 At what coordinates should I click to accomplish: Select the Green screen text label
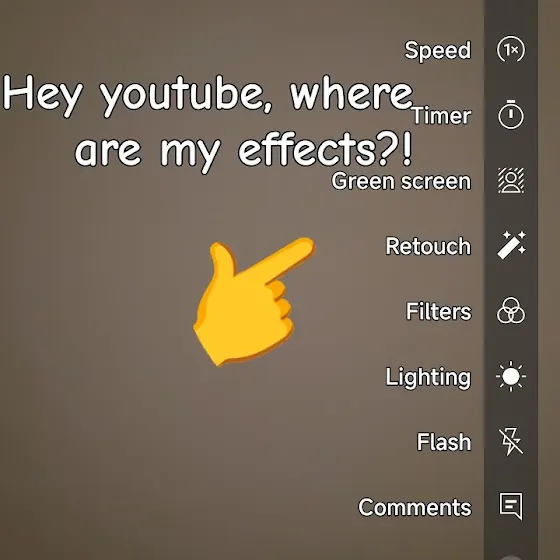tap(401, 181)
